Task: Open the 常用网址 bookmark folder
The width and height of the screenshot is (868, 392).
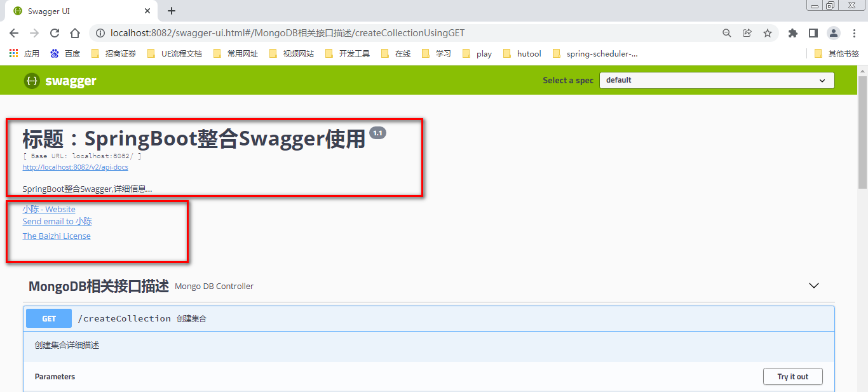Action: coord(235,54)
